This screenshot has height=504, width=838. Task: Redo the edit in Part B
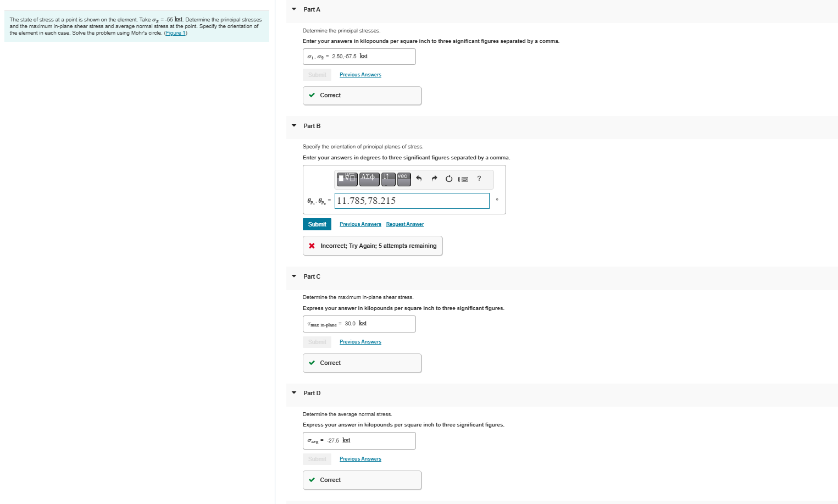coord(434,179)
